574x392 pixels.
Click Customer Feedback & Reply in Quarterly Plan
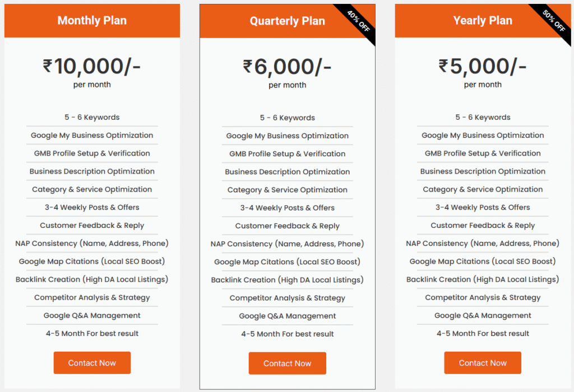click(x=287, y=226)
